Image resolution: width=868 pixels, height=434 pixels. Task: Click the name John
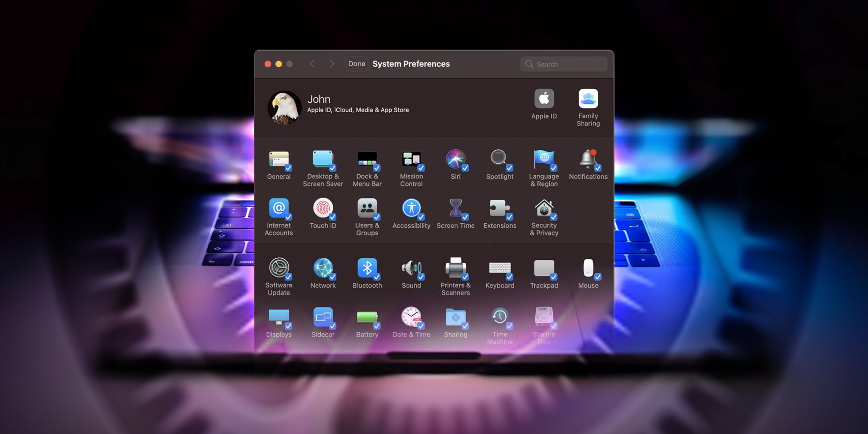319,99
